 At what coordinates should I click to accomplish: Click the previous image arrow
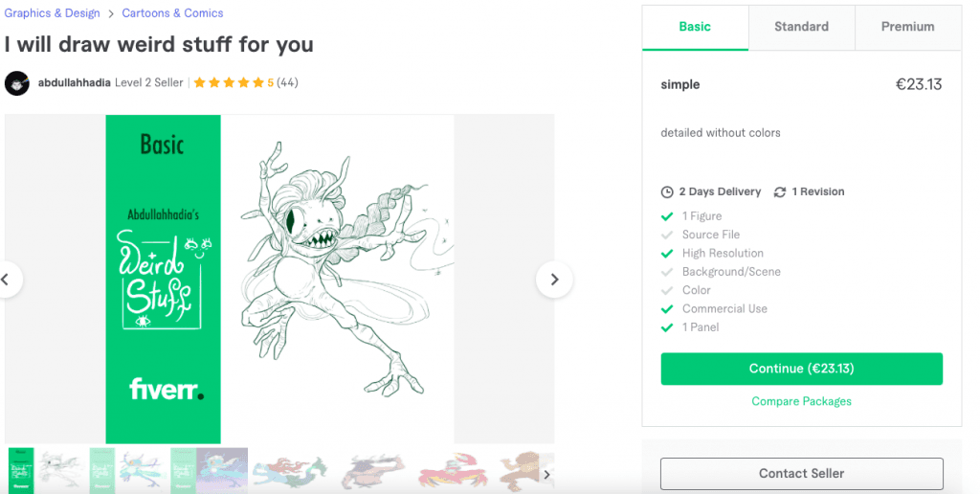point(6,280)
